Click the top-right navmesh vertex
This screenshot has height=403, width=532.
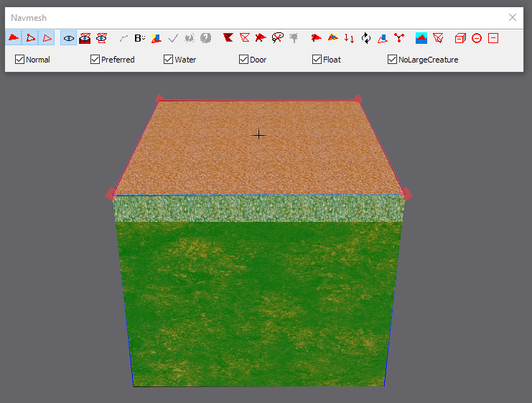(x=358, y=99)
